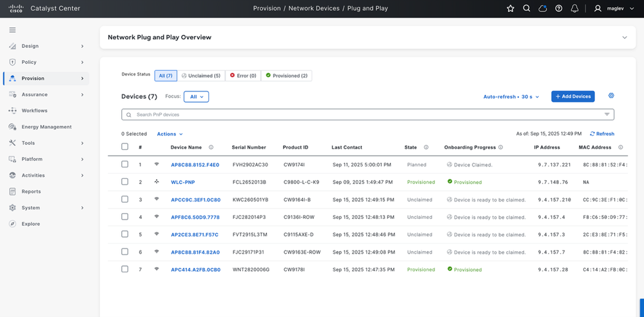This screenshot has height=317, width=644.
Task: Check the box for APC414.A2FB.0CB0
Action: (x=125, y=269)
